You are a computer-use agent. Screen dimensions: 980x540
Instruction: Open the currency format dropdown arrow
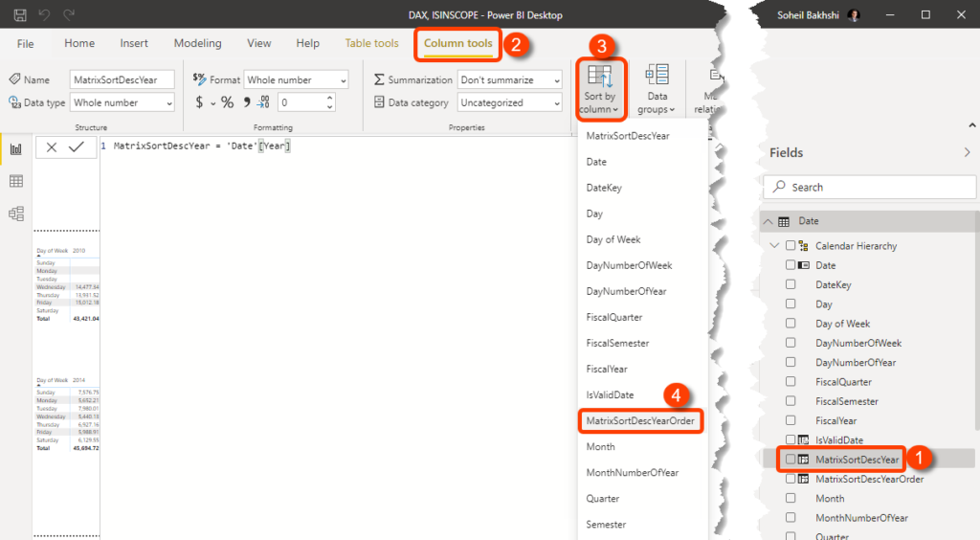click(x=213, y=103)
